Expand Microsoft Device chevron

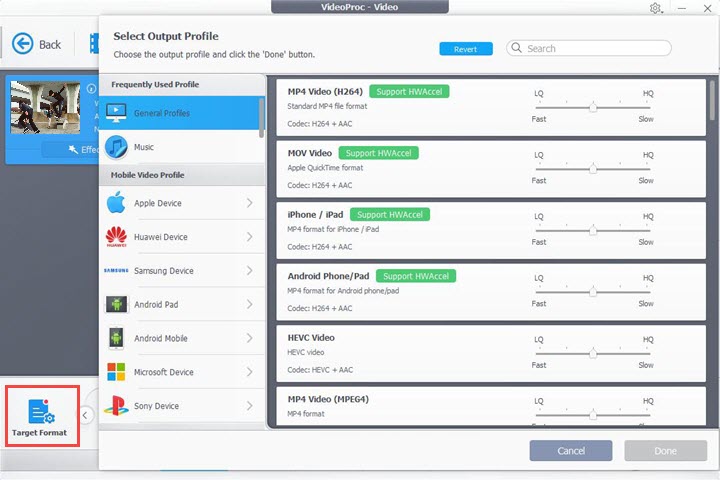249,372
